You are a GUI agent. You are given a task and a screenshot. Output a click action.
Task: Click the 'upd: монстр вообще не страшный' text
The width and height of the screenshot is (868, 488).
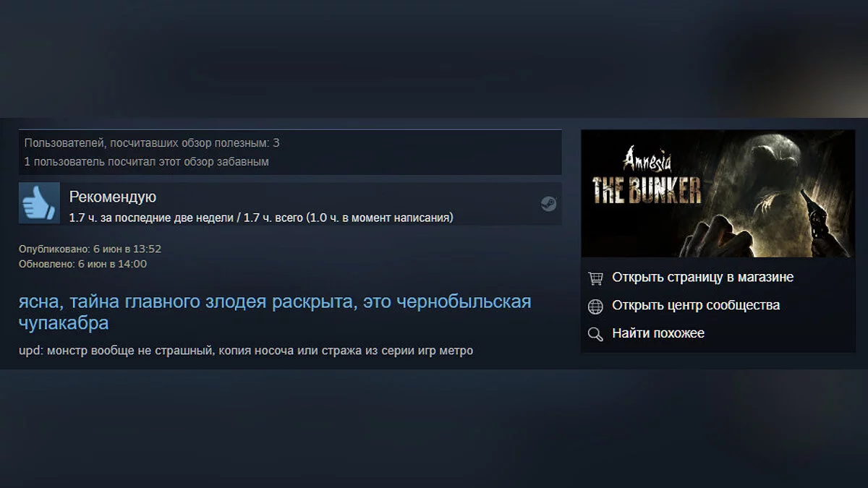pyautogui.click(x=246, y=351)
